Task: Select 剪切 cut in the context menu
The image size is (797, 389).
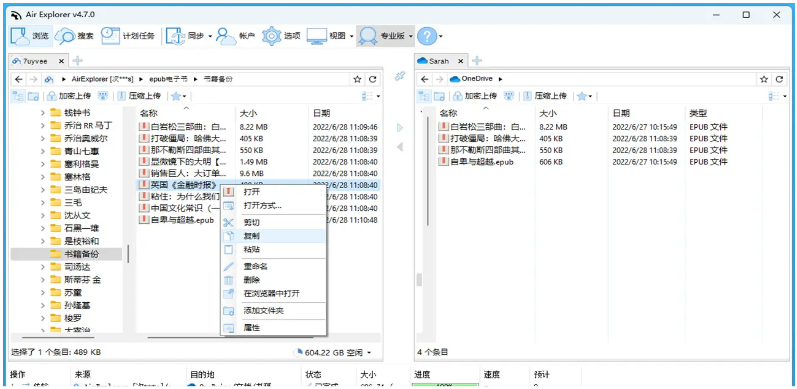Action: 273,223
